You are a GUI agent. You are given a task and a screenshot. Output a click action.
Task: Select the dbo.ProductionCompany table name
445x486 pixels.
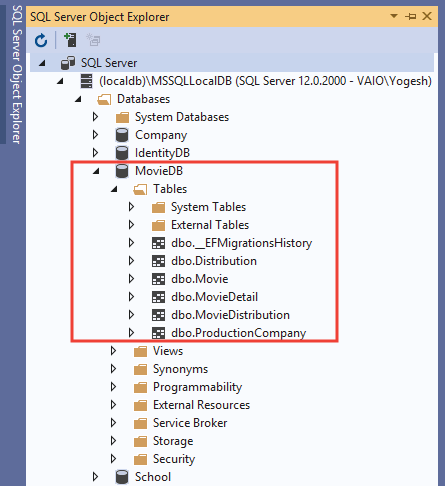tap(239, 333)
